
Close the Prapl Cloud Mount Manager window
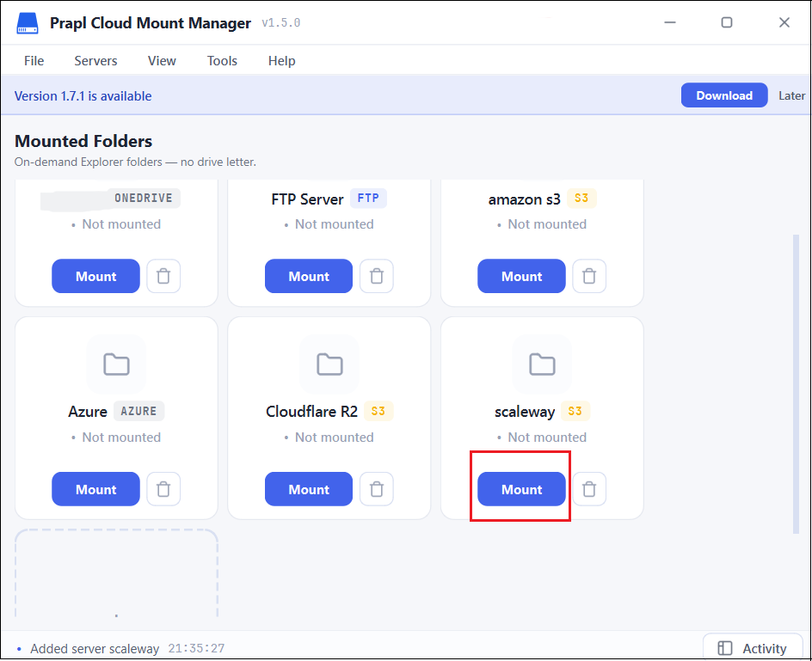(784, 22)
